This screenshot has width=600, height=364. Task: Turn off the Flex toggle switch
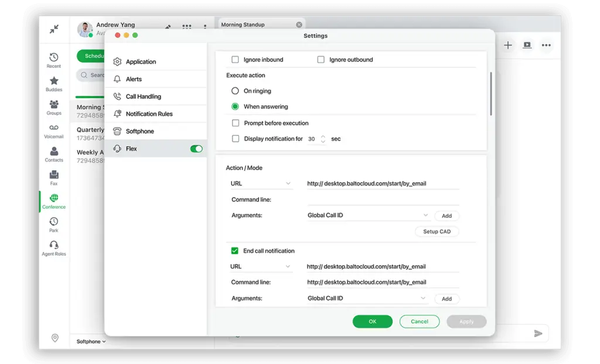click(196, 149)
